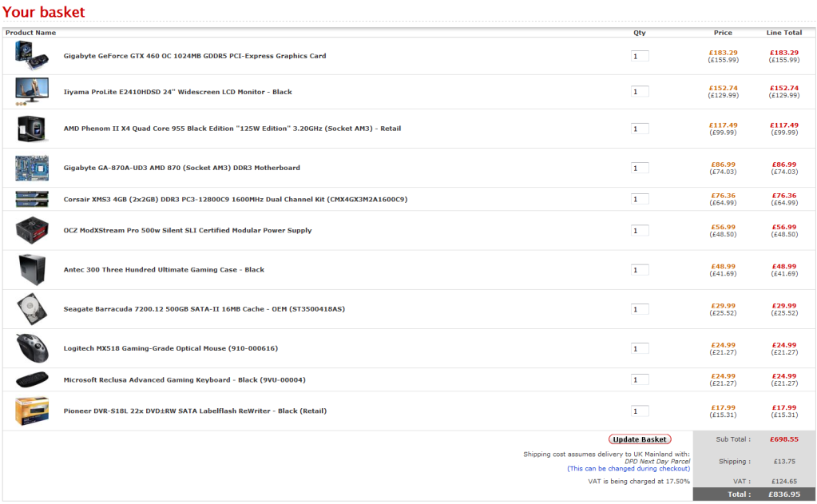The height and width of the screenshot is (504, 817).
Task: Click the Corsair XMS3 memory kit image
Action: 31,199
